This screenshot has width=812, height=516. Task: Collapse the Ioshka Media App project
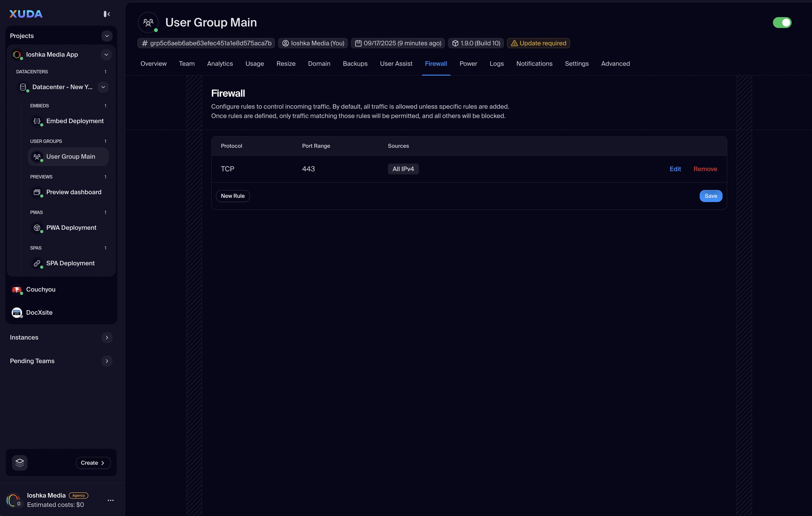coord(106,55)
